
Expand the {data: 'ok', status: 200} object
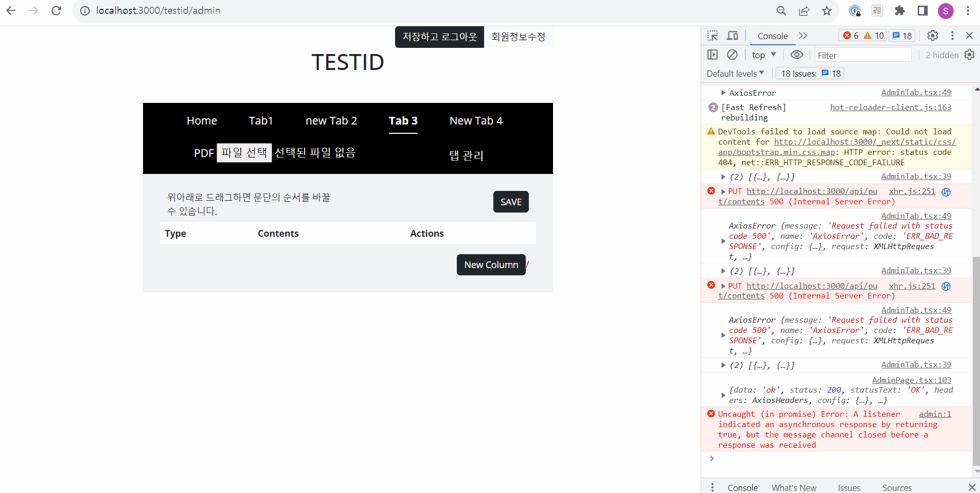click(723, 395)
